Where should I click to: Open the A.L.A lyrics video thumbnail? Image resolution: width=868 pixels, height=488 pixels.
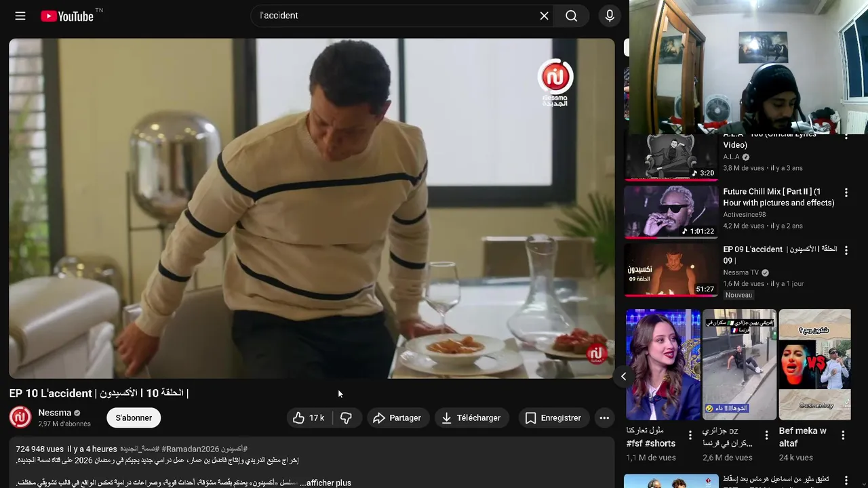pyautogui.click(x=671, y=157)
